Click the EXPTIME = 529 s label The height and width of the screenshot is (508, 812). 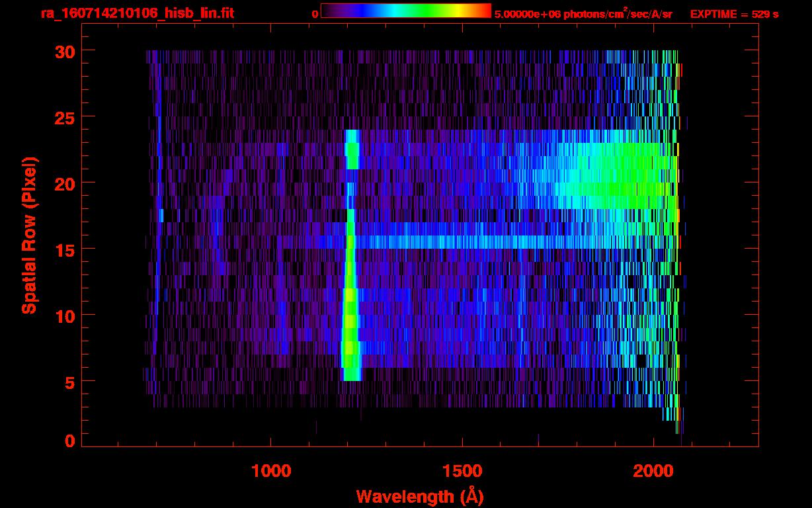734,13
